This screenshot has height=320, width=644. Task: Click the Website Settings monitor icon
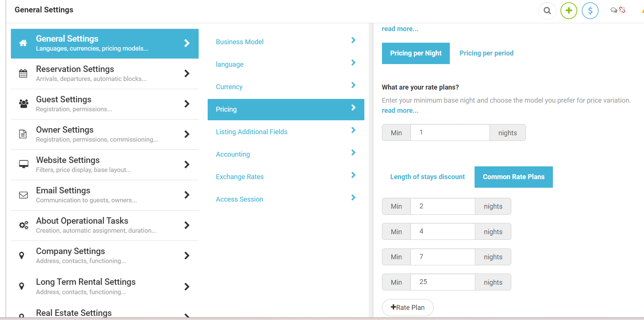tap(24, 164)
